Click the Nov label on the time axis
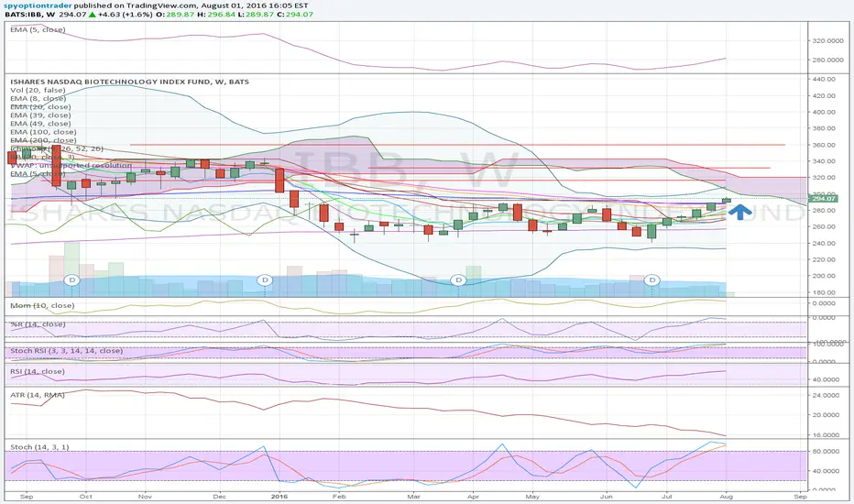The image size is (854, 504). tap(145, 497)
